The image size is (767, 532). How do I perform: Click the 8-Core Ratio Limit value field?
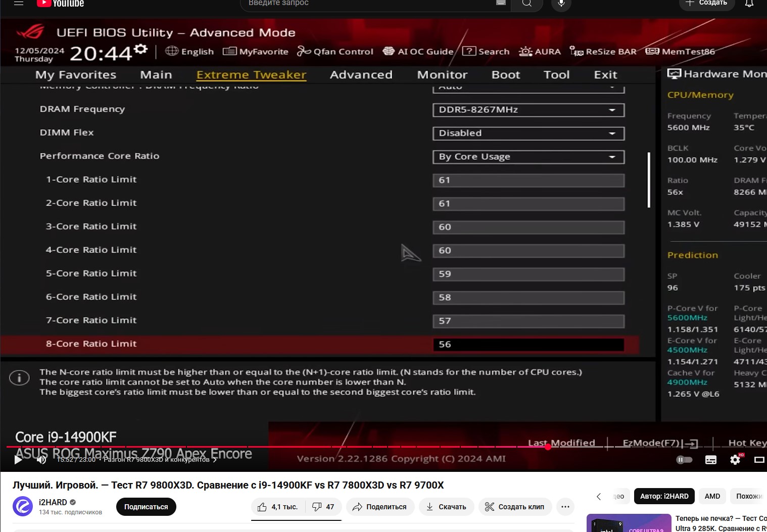coord(529,345)
